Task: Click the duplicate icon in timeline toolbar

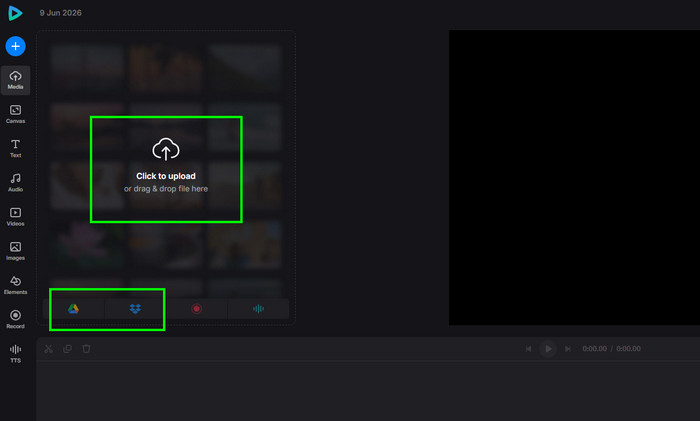Action: (x=67, y=349)
